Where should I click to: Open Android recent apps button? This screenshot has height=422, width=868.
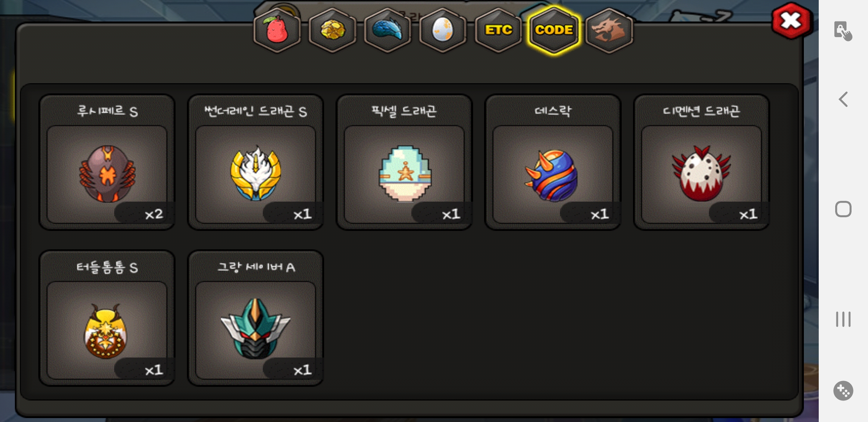[843, 319]
